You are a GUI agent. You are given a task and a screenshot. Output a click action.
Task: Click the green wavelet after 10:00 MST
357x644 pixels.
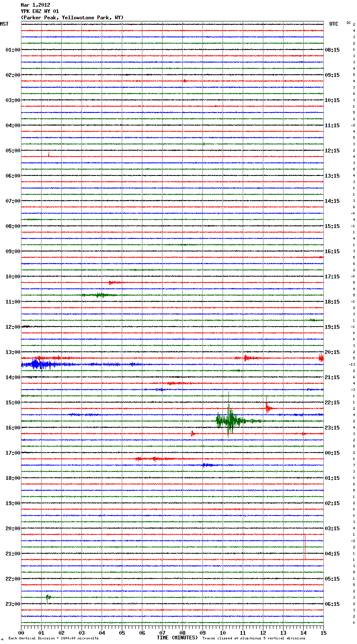point(100,295)
